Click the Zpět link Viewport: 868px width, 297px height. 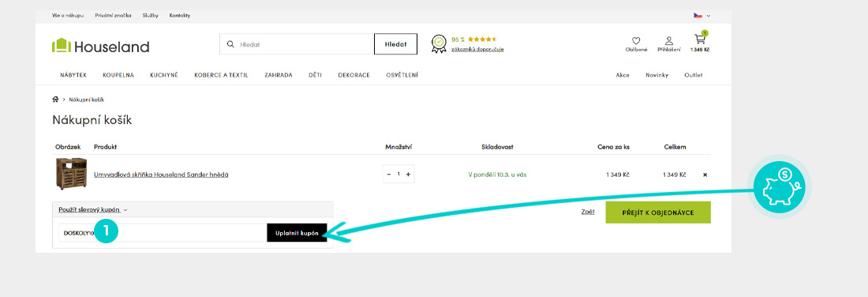coord(588,212)
